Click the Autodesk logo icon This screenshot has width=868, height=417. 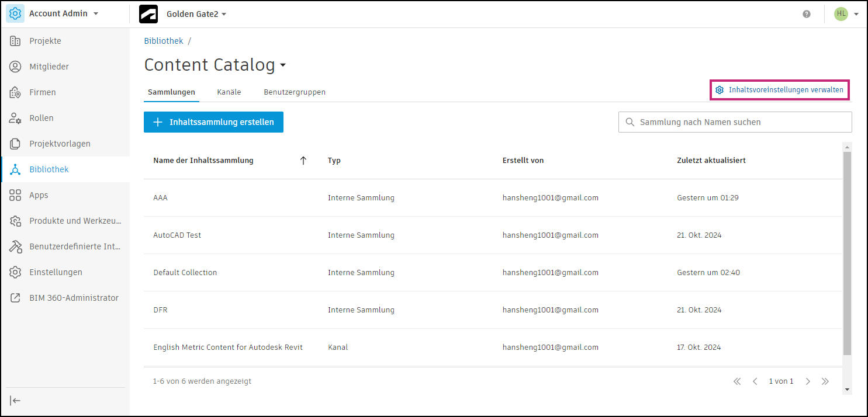tap(148, 14)
